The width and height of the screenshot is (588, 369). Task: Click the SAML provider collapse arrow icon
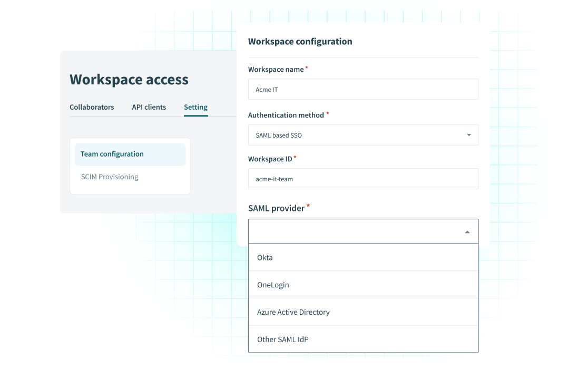pos(467,231)
